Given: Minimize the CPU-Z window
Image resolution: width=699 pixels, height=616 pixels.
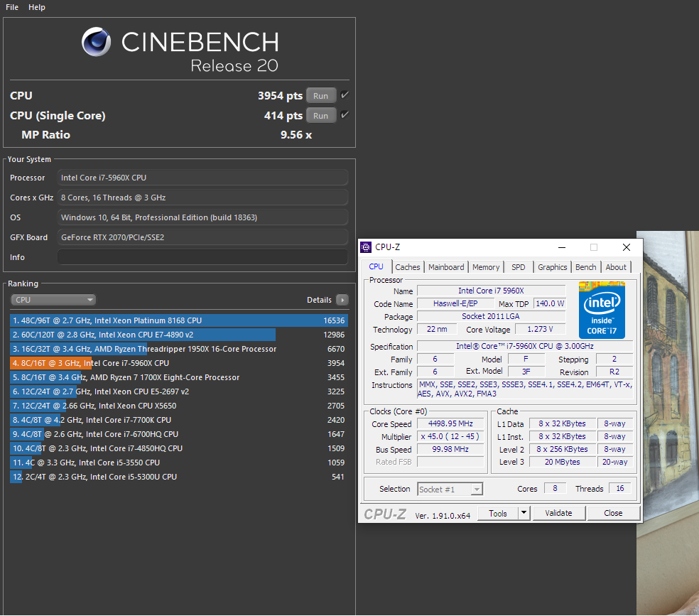Looking at the screenshot, I should 562,247.
